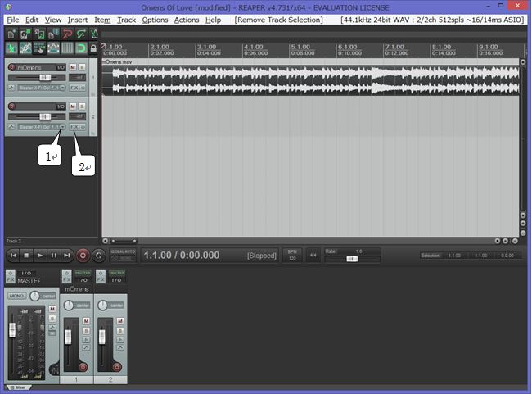
Task: Expand the track 2 envelope button
Action: [11, 127]
